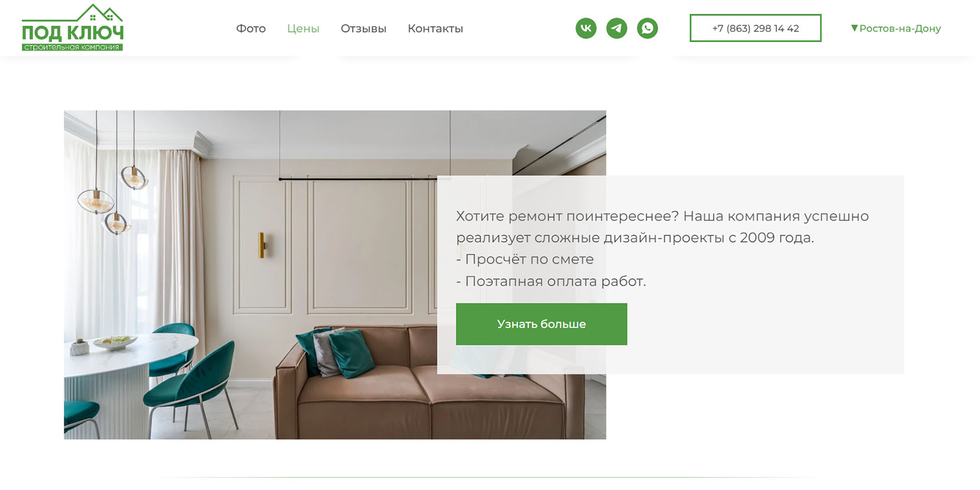Viewport: 980px width, 490px height.
Task: Open the Ростов-на-Дону city selector
Action: coord(896,28)
